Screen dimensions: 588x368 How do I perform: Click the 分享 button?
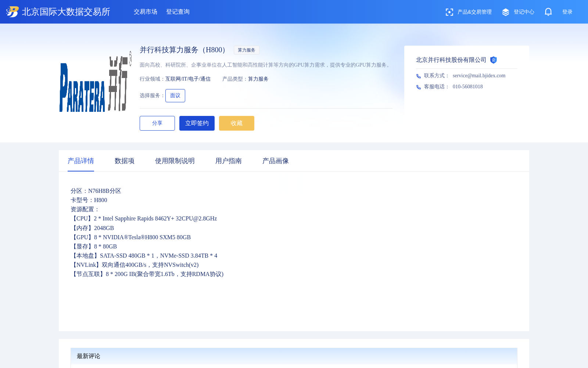pyautogui.click(x=157, y=123)
